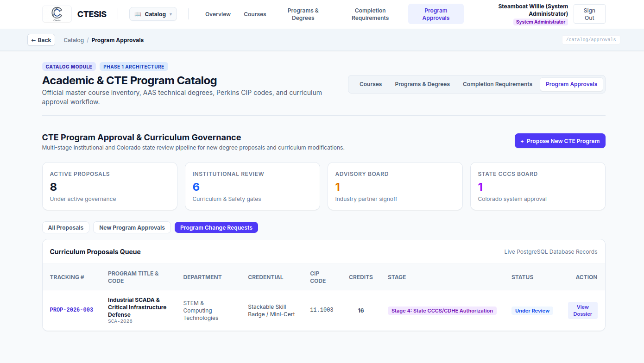Click the CREDITS column header
This screenshot has width=644, height=363.
[x=361, y=277]
